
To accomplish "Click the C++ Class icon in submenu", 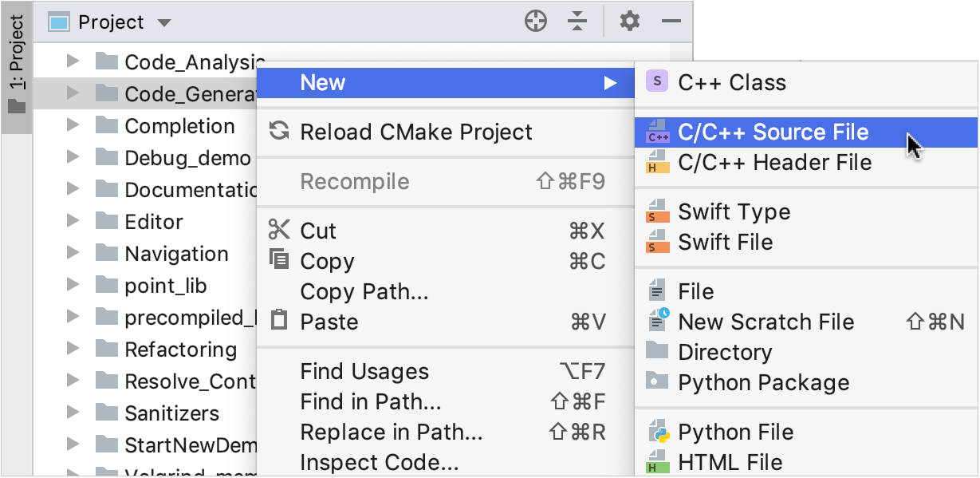I will click(656, 81).
